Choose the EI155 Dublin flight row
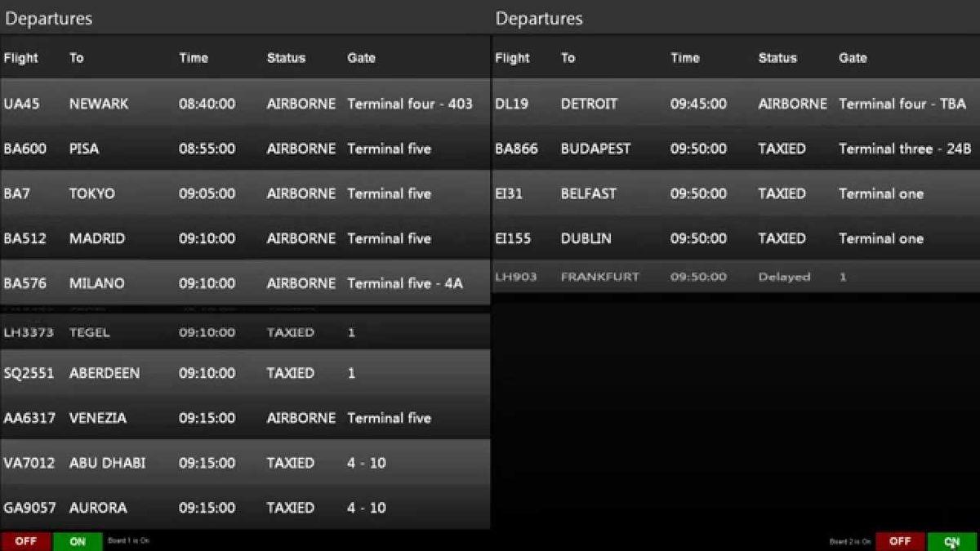 pyautogui.click(x=735, y=238)
